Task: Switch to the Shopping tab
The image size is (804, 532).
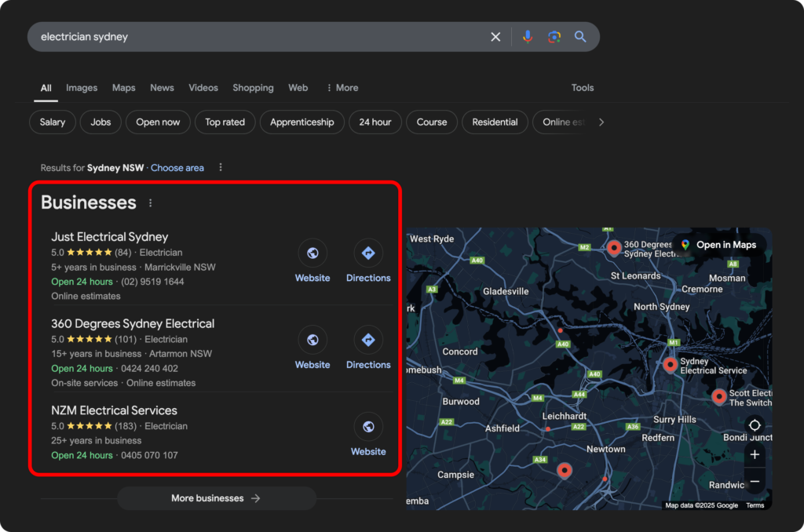Action: click(x=253, y=88)
